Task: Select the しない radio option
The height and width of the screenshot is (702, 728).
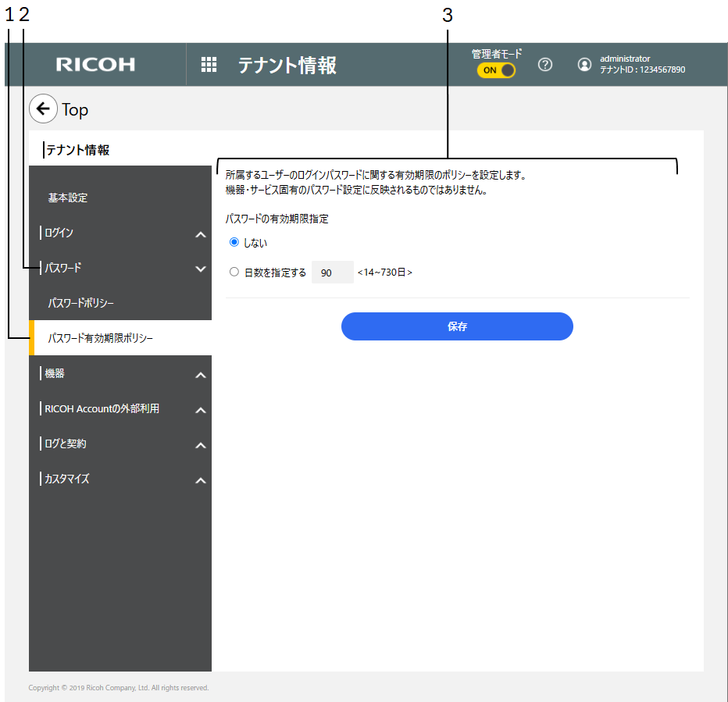Action: tap(234, 242)
